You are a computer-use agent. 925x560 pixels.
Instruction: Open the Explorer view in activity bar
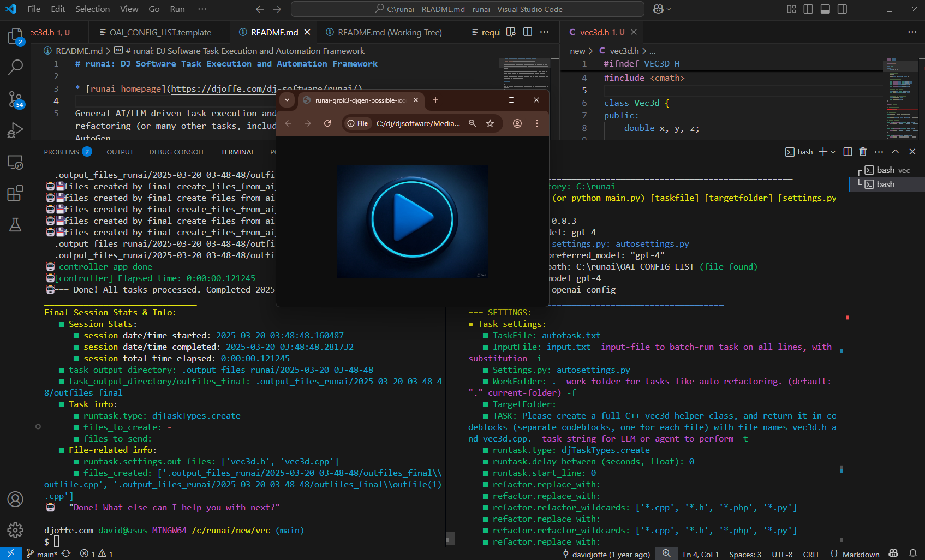pos(15,37)
